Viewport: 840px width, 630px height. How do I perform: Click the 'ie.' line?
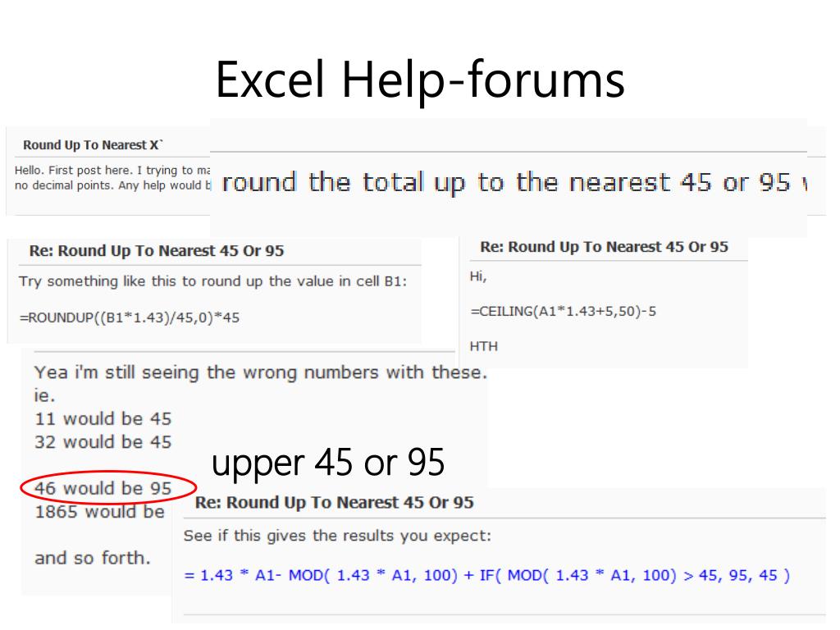(x=44, y=396)
